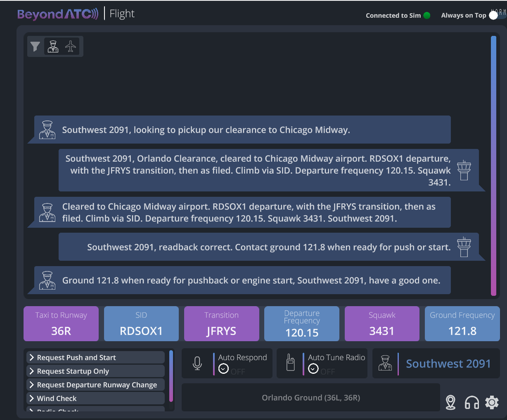Click the 'Cleared to Chicago Midway airport' readback
The image size is (507, 420).
pyautogui.click(x=242, y=212)
